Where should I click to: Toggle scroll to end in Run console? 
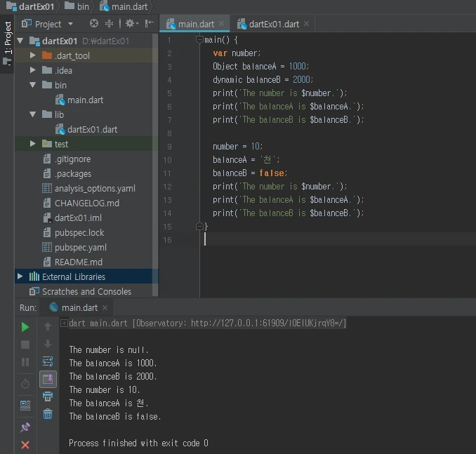click(x=48, y=379)
